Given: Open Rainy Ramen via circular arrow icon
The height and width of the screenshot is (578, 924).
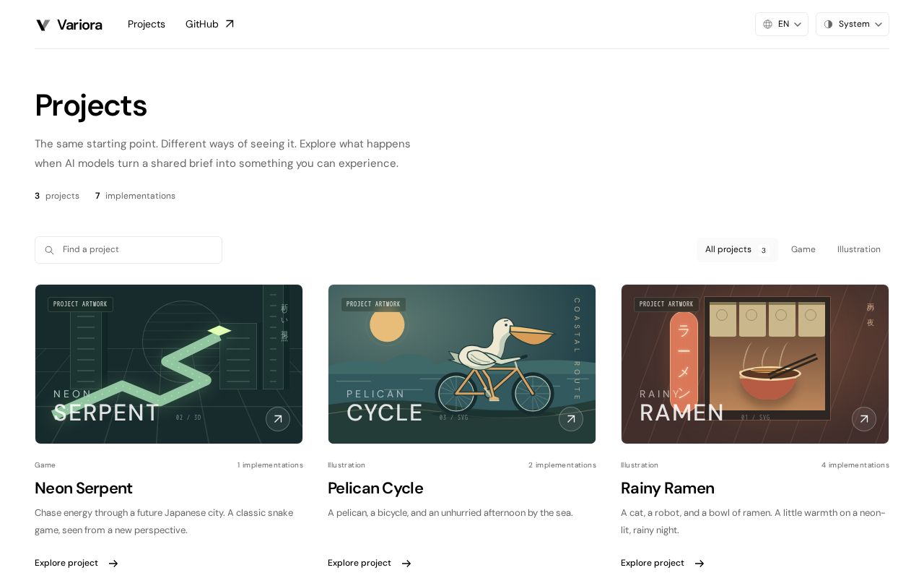Looking at the screenshot, I should pyautogui.click(x=864, y=419).
